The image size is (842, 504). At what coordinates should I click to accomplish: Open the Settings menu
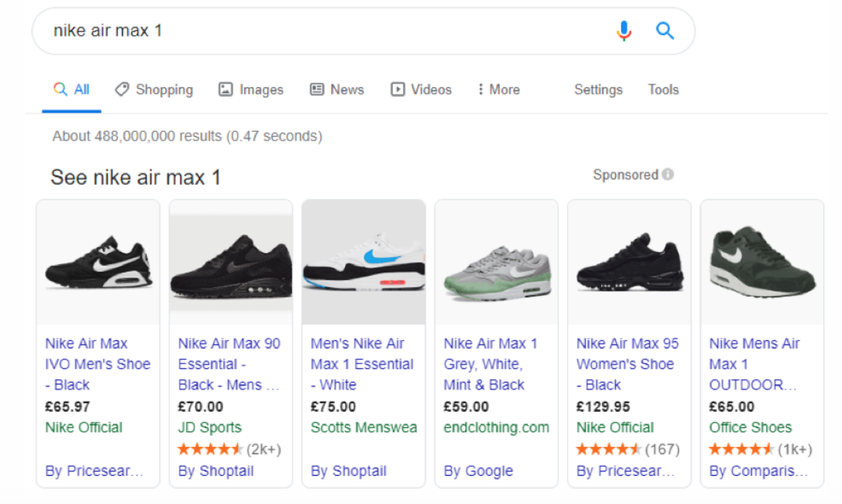pos(598,89)
